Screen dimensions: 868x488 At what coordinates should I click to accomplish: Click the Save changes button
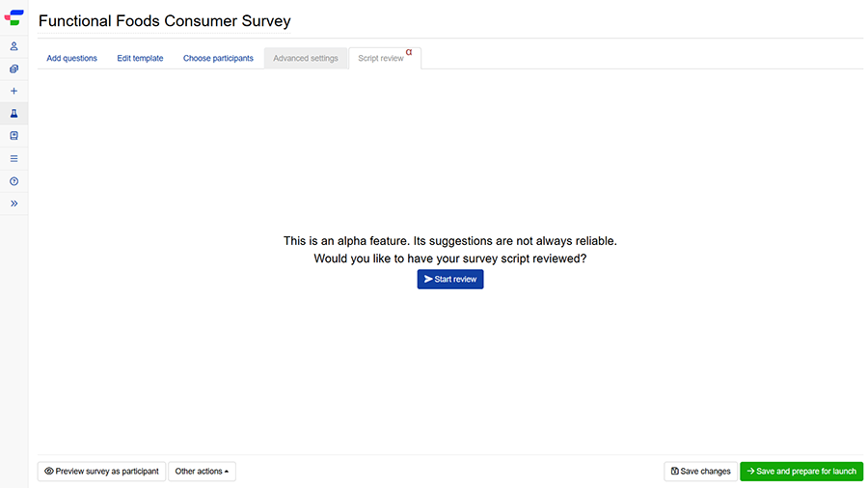700,472
